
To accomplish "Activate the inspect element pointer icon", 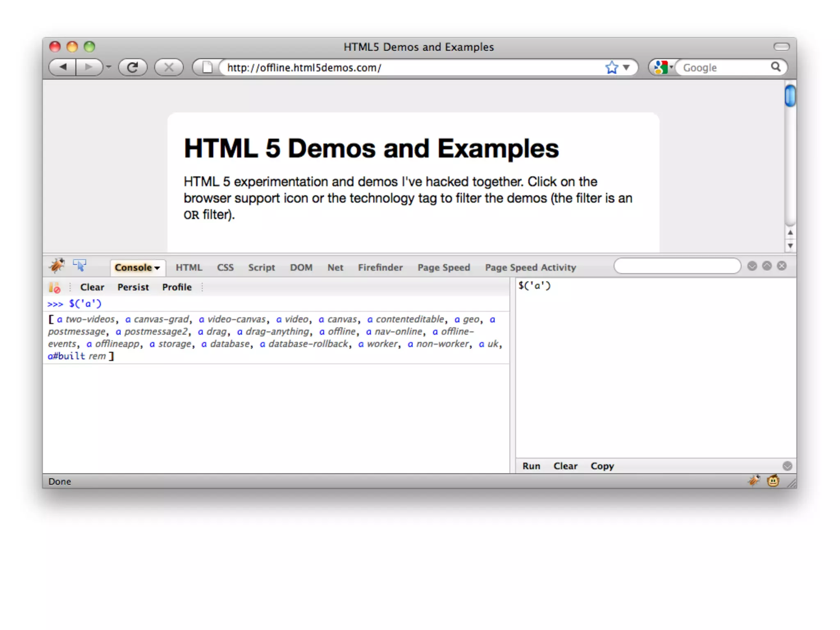I will (80, 265).
